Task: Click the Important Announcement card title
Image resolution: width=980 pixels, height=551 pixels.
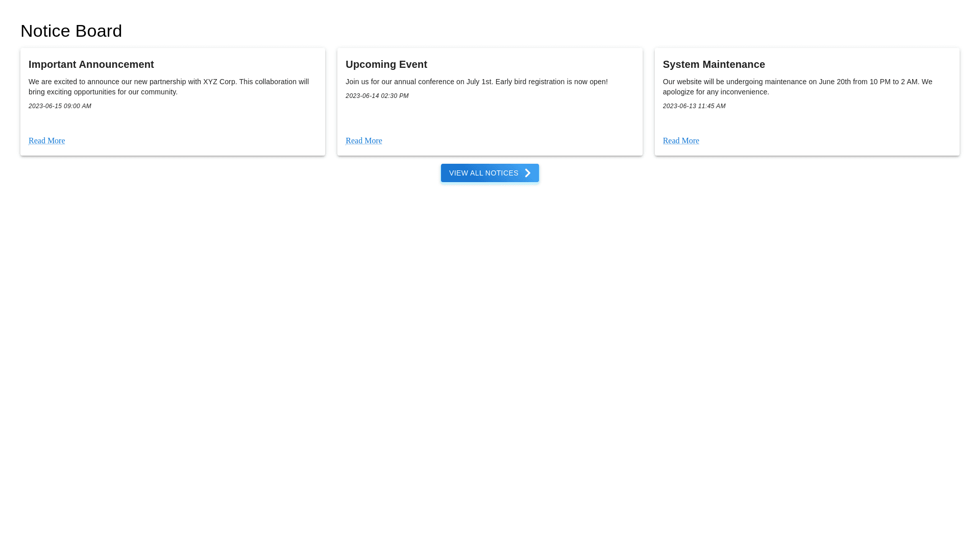Action: [91, 64]
